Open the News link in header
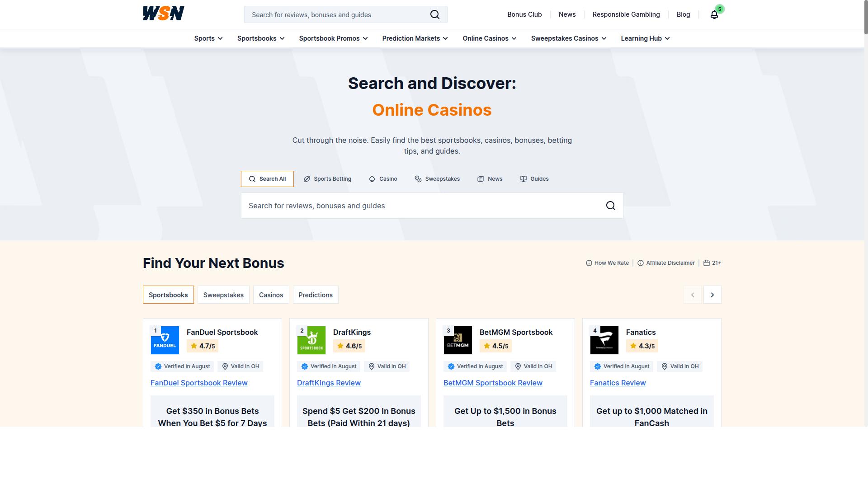This screenshot has width=868, height=488. click(x=567, y=14)
